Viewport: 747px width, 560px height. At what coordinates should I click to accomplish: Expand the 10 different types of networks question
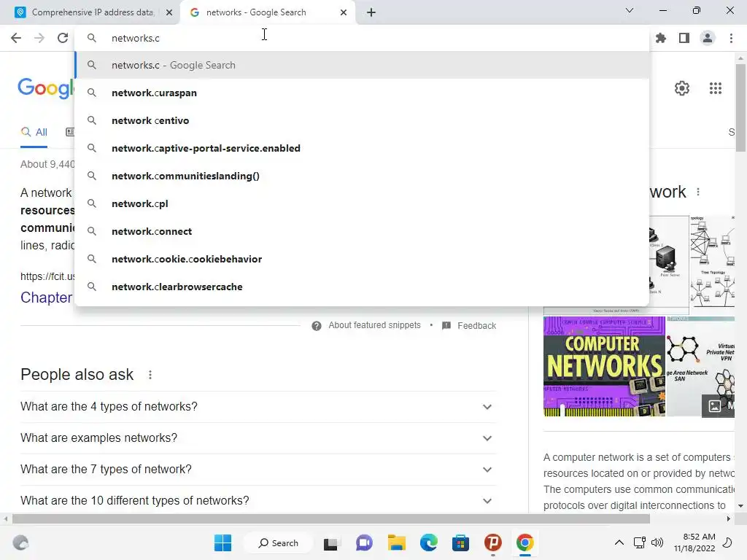click(258, 500)
